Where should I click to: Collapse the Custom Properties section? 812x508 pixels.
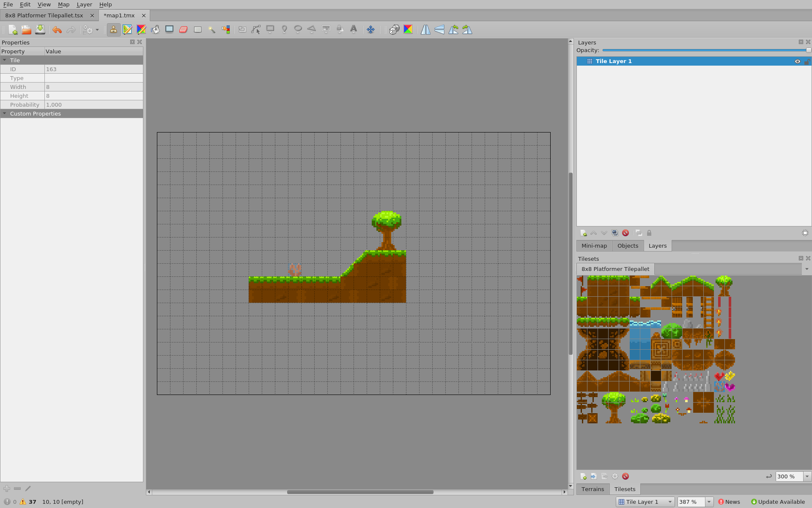[x=5, y=113]
